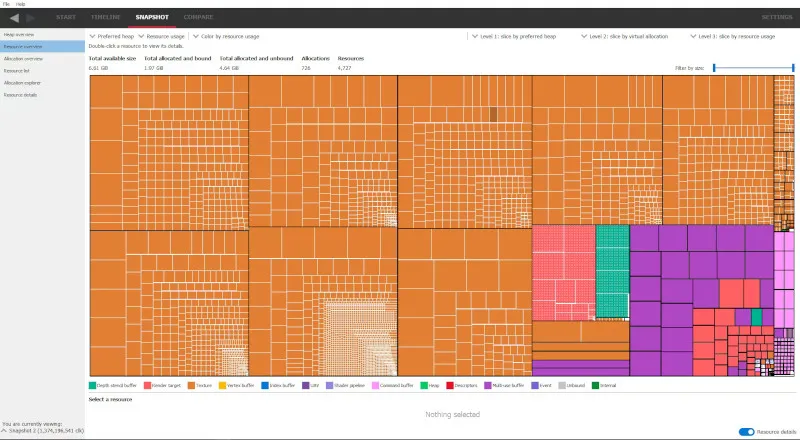Screen dimensions: 800x440
Task: Click the forward navigation arrow
Action: coord(31,17)
